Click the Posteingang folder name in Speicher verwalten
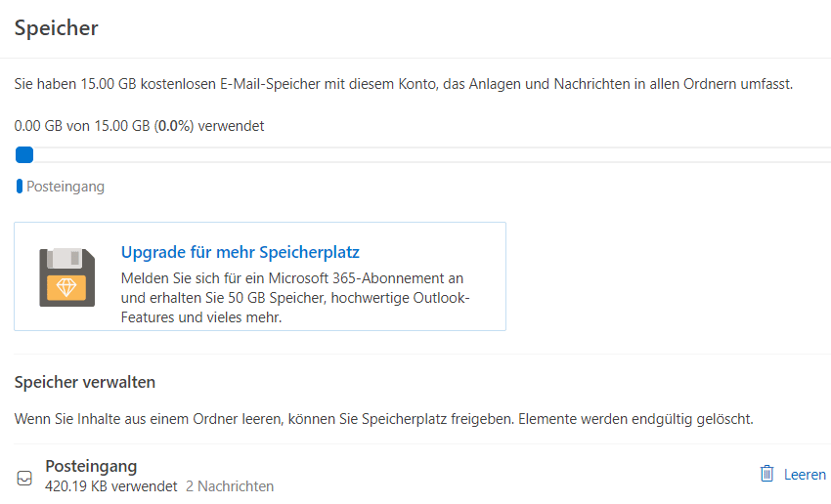The image size is (831, 504). click(x=91, y=466)
